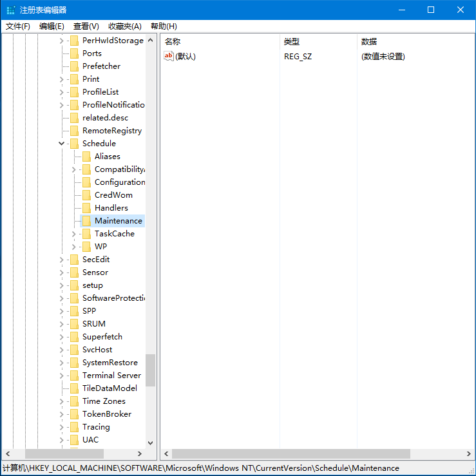Image resolution: width=476 pixels, height=476 pixels.
Task: Expand the Terminal Server key
Action: [61, 376]
